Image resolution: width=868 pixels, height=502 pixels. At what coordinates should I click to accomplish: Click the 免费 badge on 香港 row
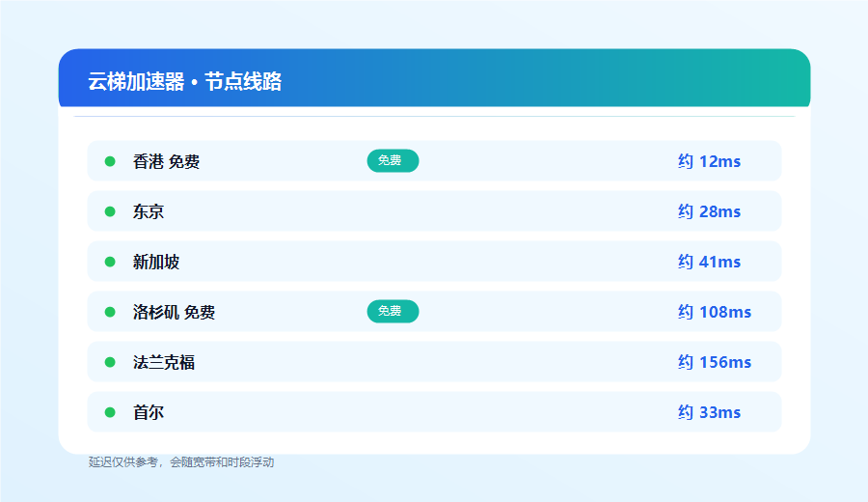[x=393, y=160]
